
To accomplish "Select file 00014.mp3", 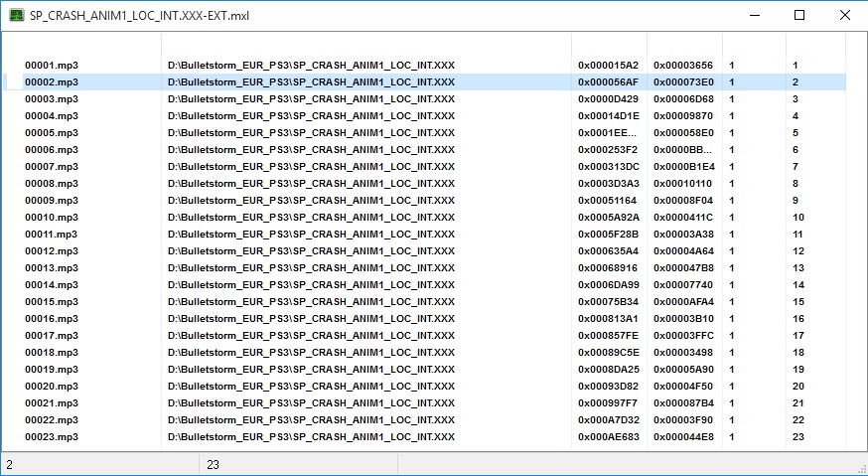I will [52, 285].
